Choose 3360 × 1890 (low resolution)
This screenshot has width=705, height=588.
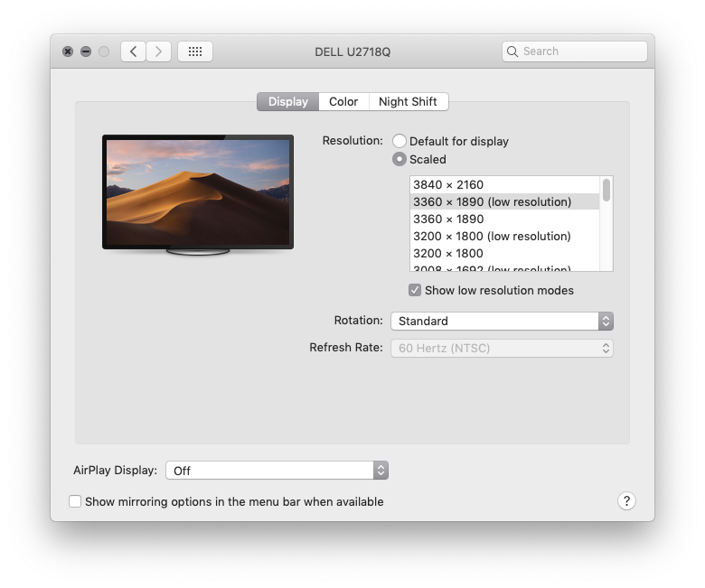click(504, 201)
